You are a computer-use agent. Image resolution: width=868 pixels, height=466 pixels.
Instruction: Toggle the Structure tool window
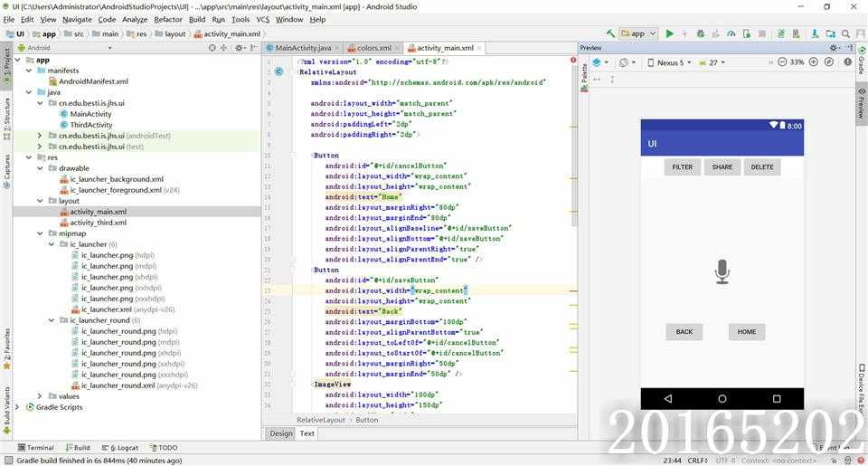[x=6, y=119]
